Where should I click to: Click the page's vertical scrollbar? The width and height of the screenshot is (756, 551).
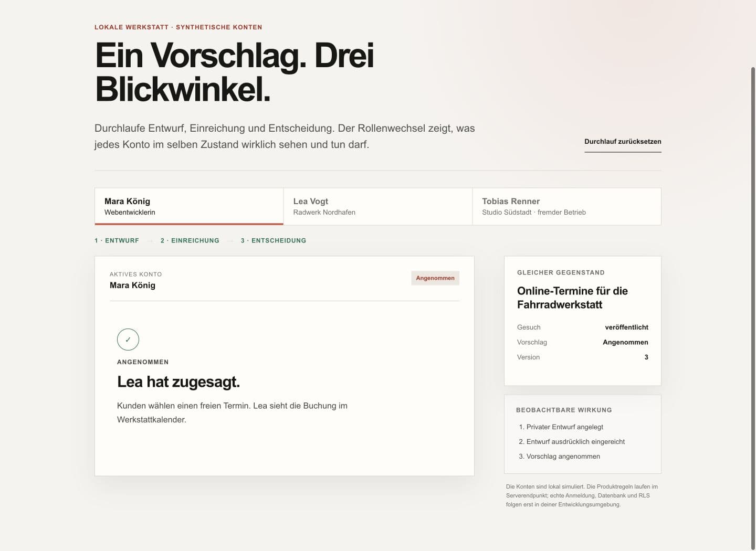point(753,309)
